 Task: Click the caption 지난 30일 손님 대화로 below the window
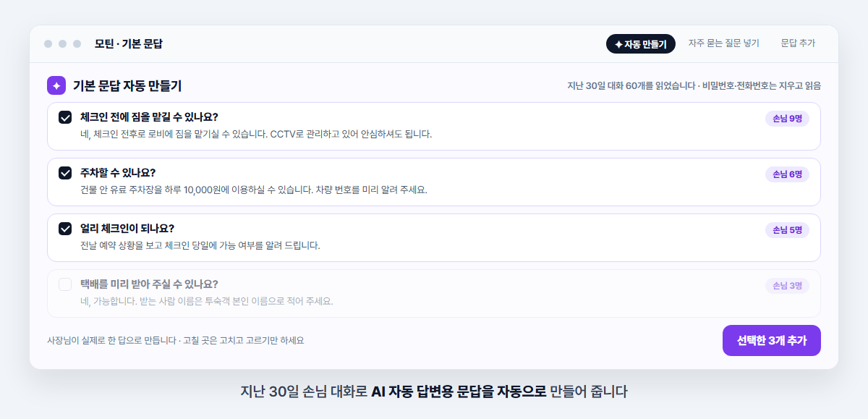coord(304,392)
